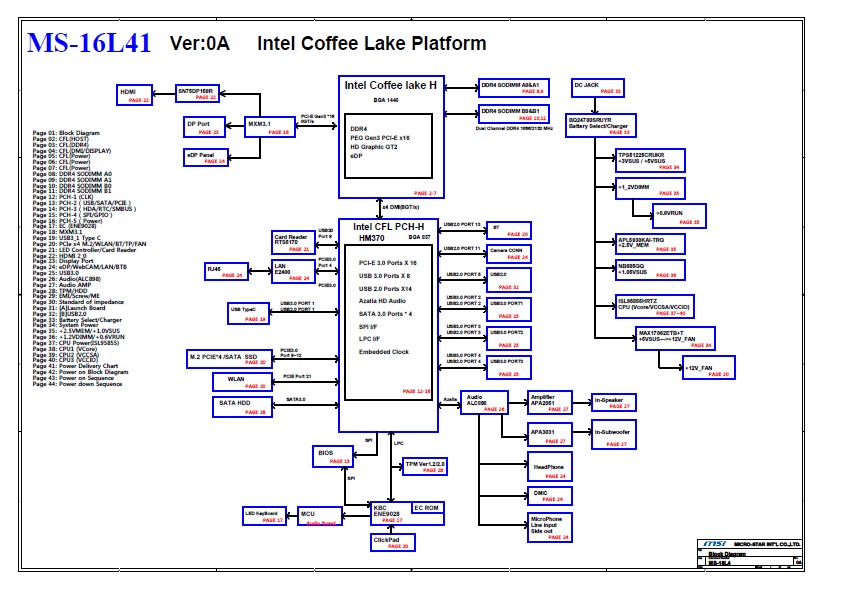Click the MSI logo in the title block
851x601 pixels.
[x=714, y=544]
